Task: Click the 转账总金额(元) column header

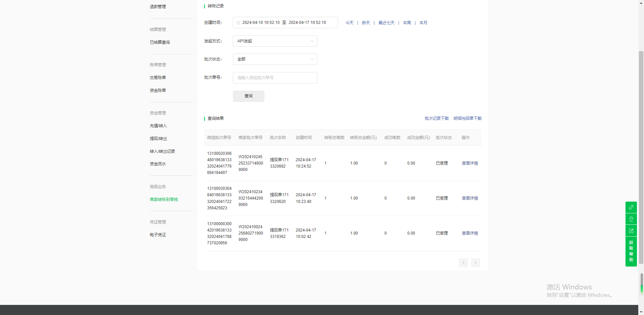Action: (x=363, y=138)
